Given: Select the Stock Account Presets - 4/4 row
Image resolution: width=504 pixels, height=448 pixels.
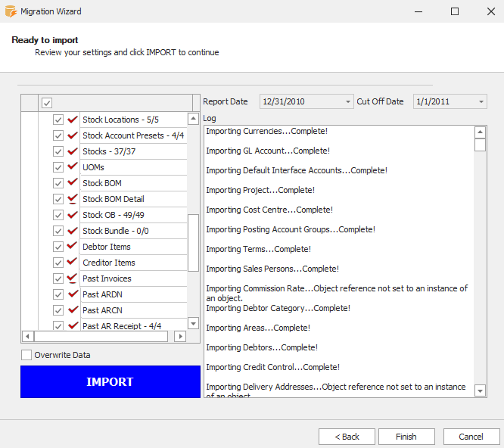Looking at the screenshot, I should [133, 135].
